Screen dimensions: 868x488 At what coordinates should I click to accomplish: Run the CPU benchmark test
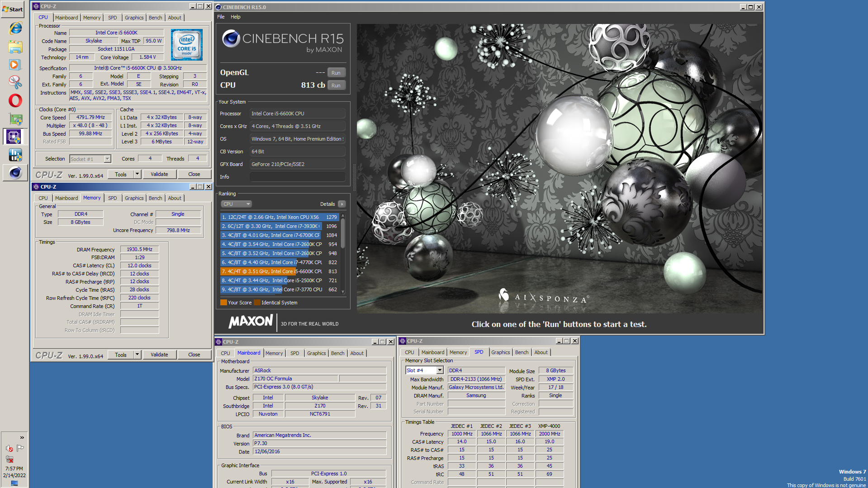click(x=336, y=85)
